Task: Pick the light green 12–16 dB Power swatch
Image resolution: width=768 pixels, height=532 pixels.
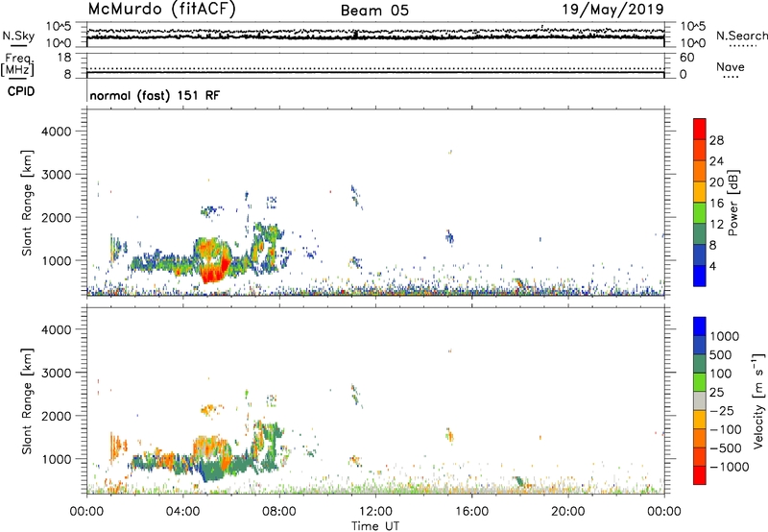Action: (700, 213)
